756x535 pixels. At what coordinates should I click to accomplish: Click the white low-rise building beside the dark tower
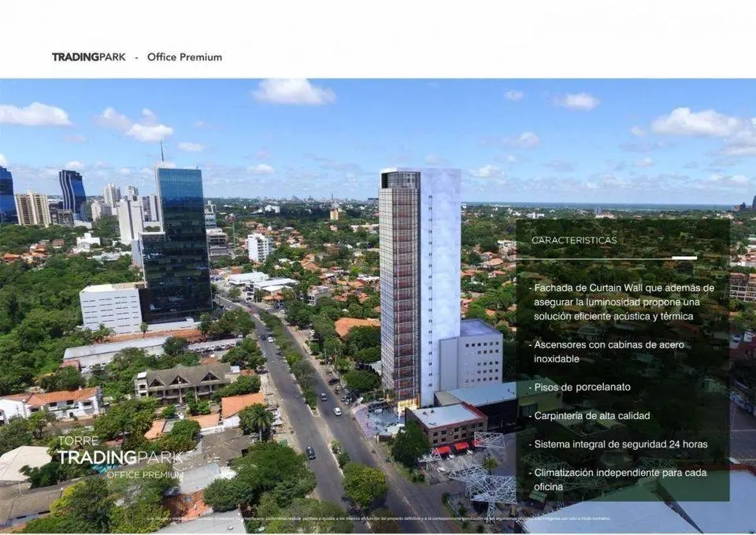pyautogui.click(x=111, y=307)
